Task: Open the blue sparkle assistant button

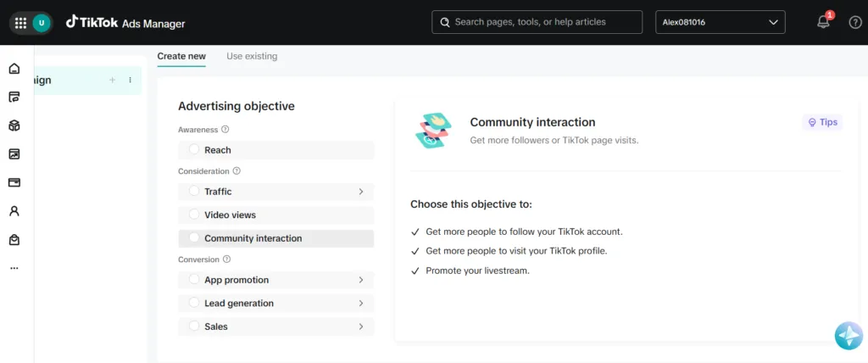Action: (x=849, y=335)
